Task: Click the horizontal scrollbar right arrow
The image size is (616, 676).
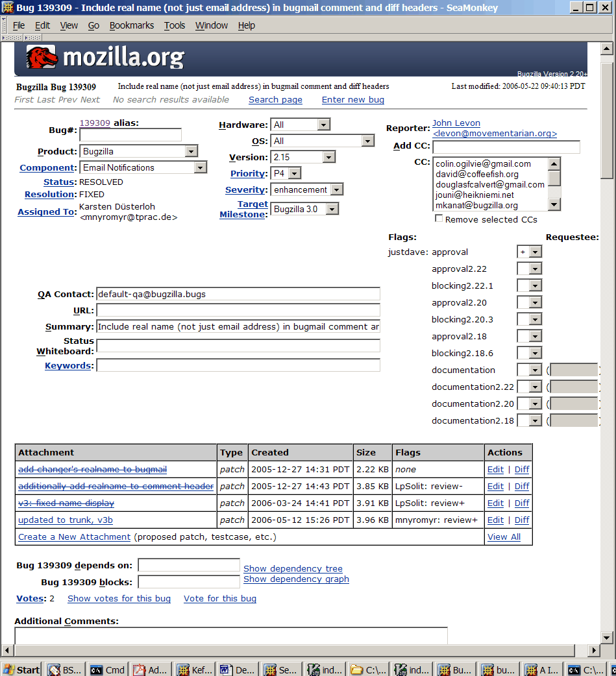Action: pyautogui.click(x=594, y=650)
